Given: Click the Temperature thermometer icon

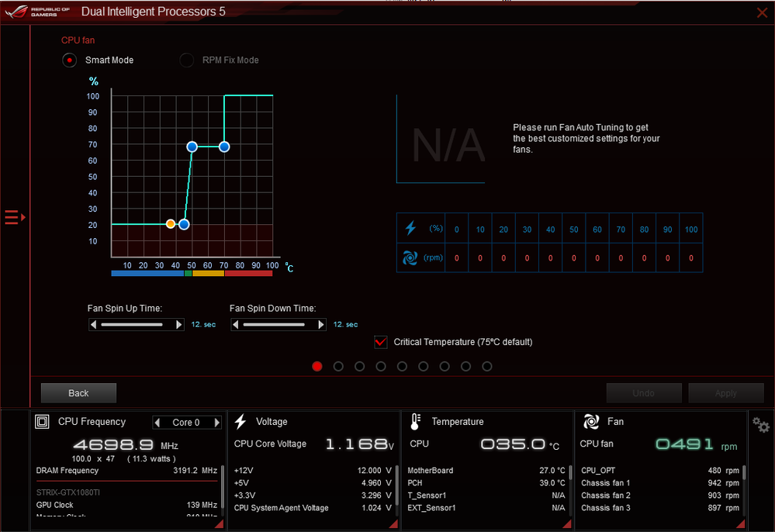Looking at the screenshot, I should click(x=415, y=421).
